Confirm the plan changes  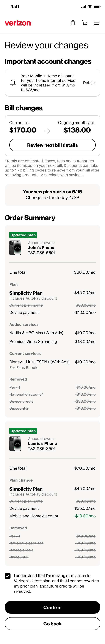click(52, 607)
